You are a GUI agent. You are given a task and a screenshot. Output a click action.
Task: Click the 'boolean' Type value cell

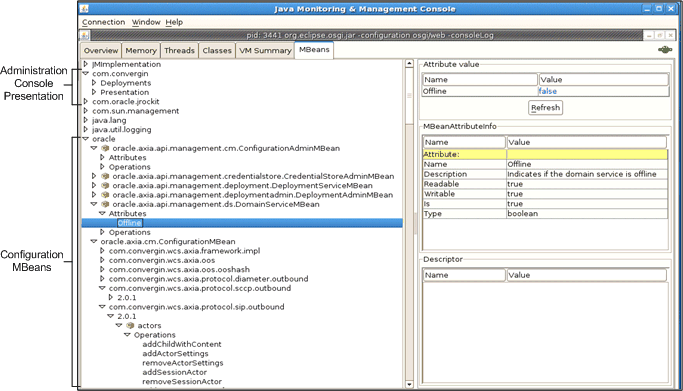(x=587, y=214)
